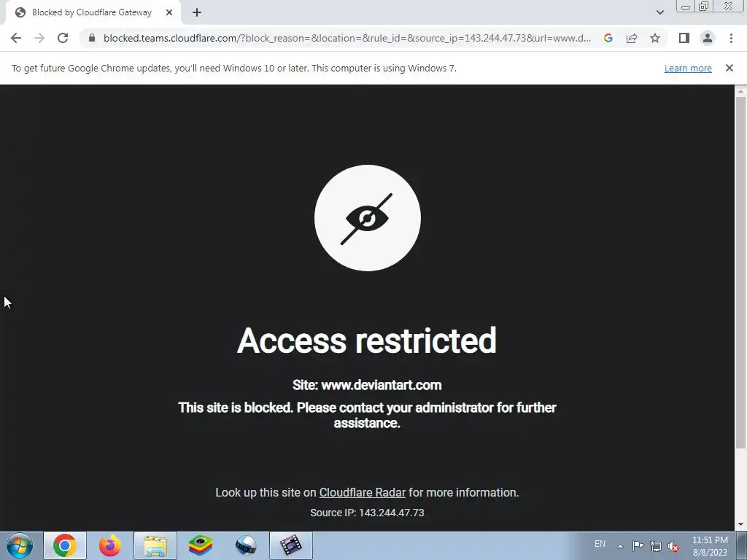The image size is (747, 560).
Task: View site info lock icon
Action: (92, 38)
